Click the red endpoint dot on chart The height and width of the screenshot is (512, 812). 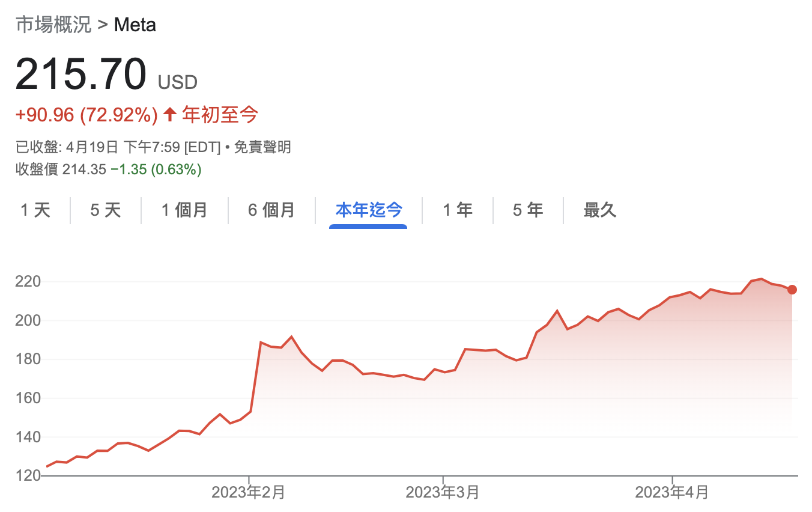point(792,290)
